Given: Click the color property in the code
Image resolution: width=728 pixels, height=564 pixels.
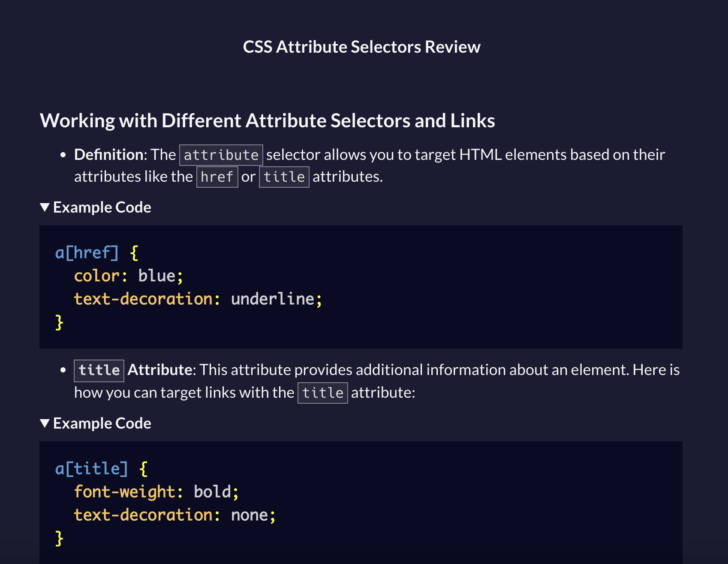Looking at the screenshot, I should pyautogui.click(x=96, y=276).
